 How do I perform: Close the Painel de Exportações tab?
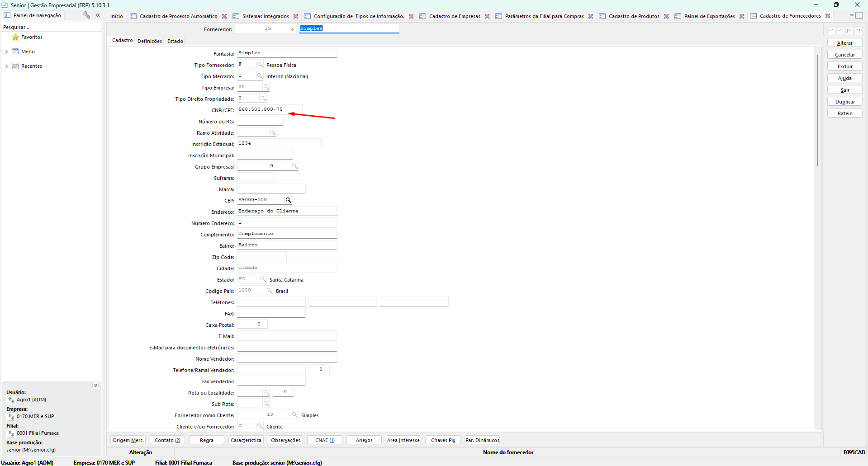coord(742,16)
